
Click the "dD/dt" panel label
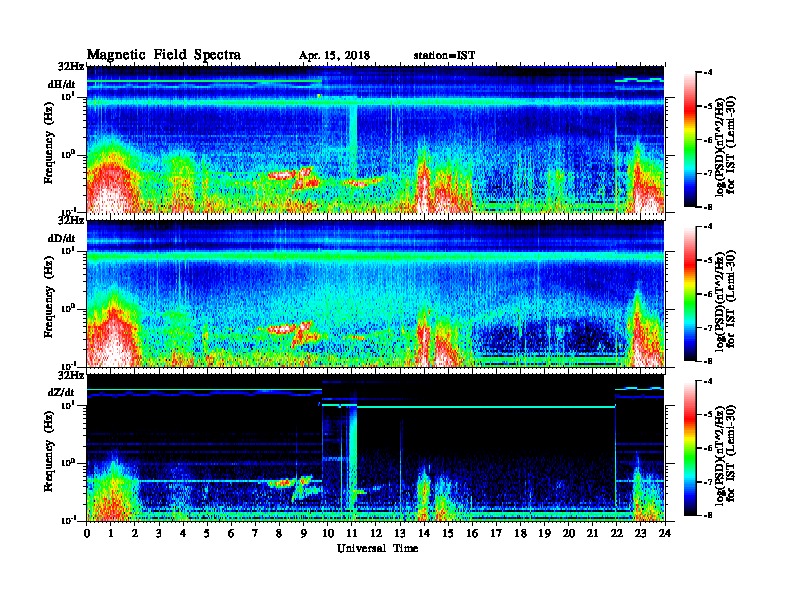61,238
